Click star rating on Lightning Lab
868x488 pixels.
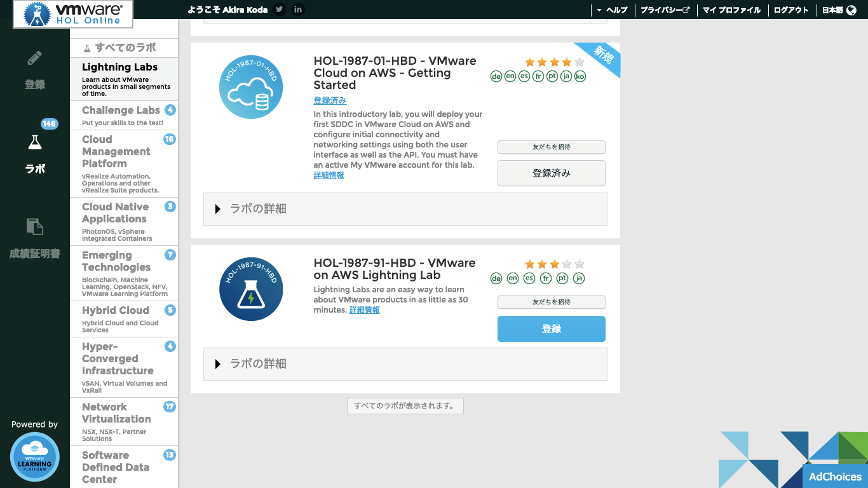pos(554,264)
